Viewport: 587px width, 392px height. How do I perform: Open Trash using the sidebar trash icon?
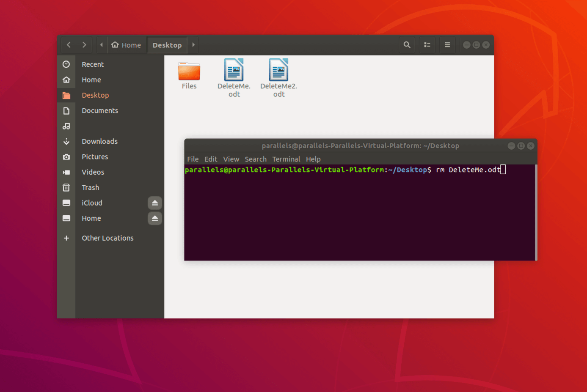(x=66, y=187)
